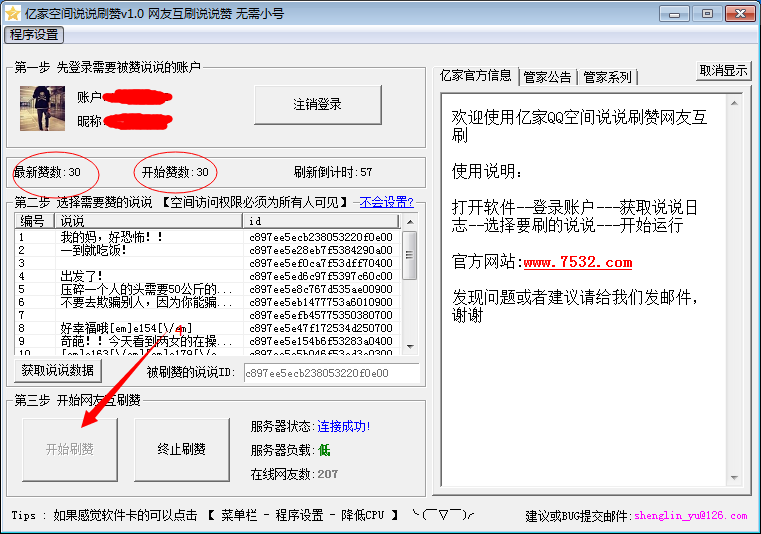Switch to the 管家公告 tab
761x534 pixels.
click(547, 77)
